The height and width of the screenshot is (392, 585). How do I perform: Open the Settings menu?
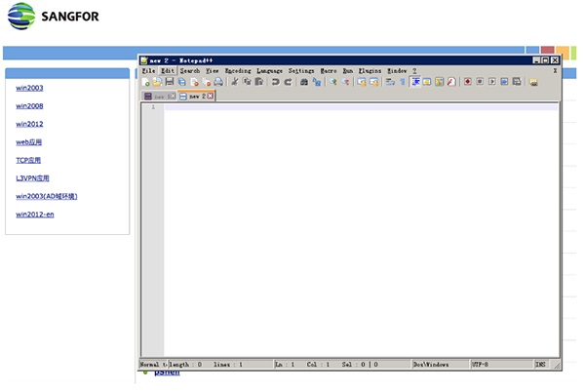pyautogui.click(x=301, y=71)
